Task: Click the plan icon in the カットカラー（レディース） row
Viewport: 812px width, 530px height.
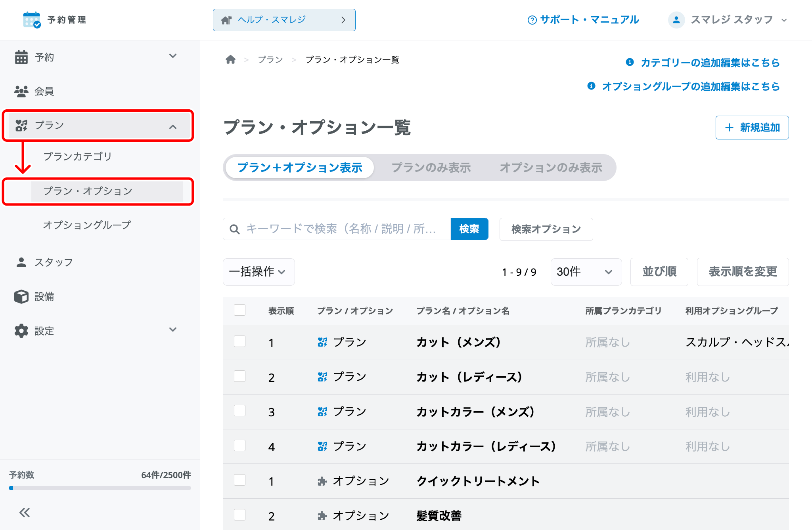Action: [x=322, y=446]
